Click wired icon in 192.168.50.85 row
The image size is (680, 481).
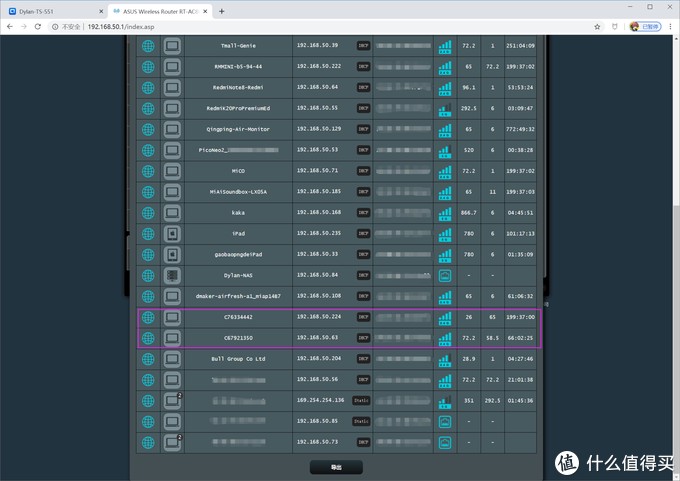click(445, 422)
